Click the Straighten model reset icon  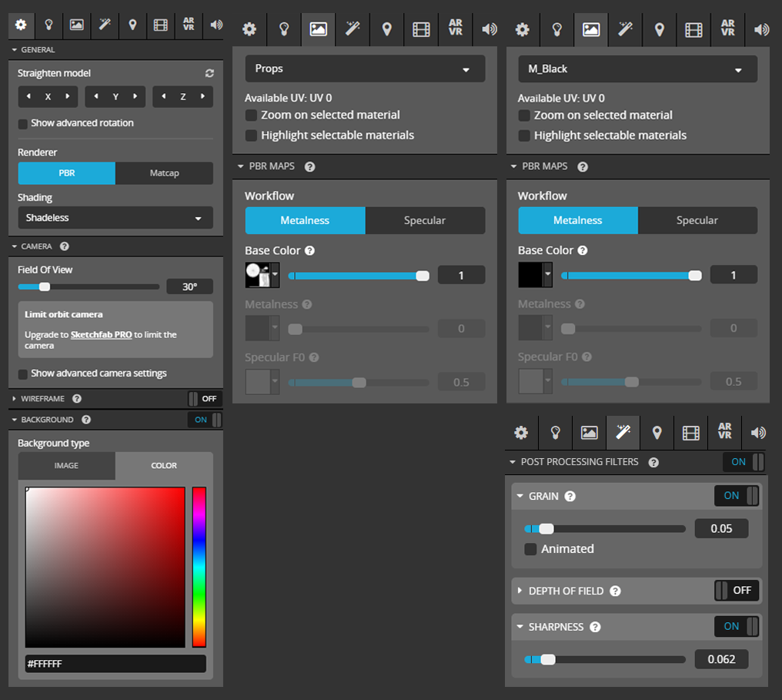(x=209, y=73)
